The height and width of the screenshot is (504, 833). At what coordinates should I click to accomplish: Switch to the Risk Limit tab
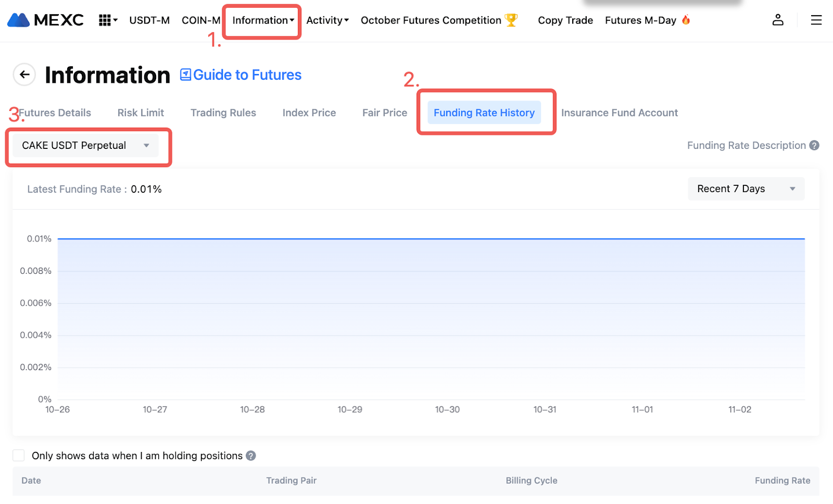(141, 113)
